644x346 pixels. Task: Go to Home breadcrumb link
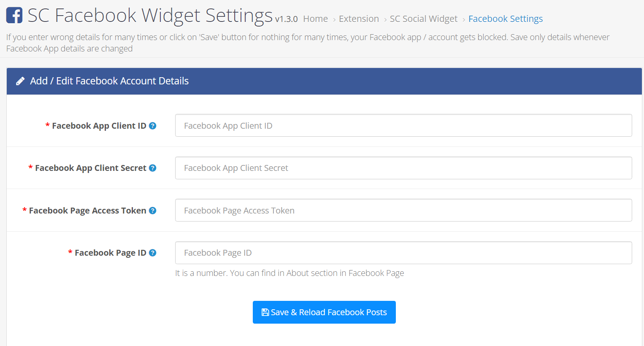(x=315, y=19)
